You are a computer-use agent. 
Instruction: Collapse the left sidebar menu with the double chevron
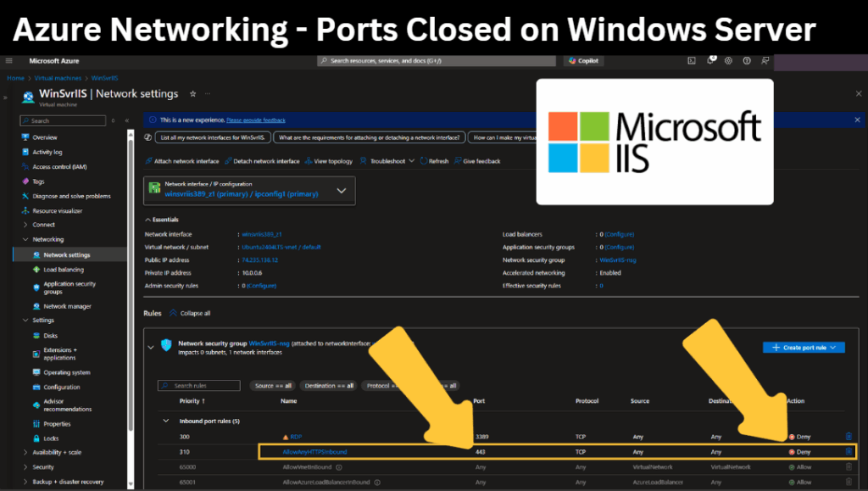127,120
